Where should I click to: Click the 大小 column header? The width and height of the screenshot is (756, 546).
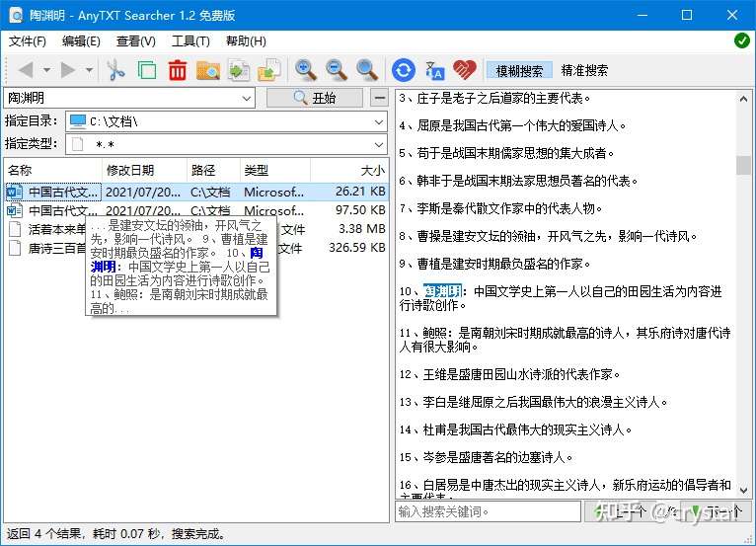pos(349,170)
